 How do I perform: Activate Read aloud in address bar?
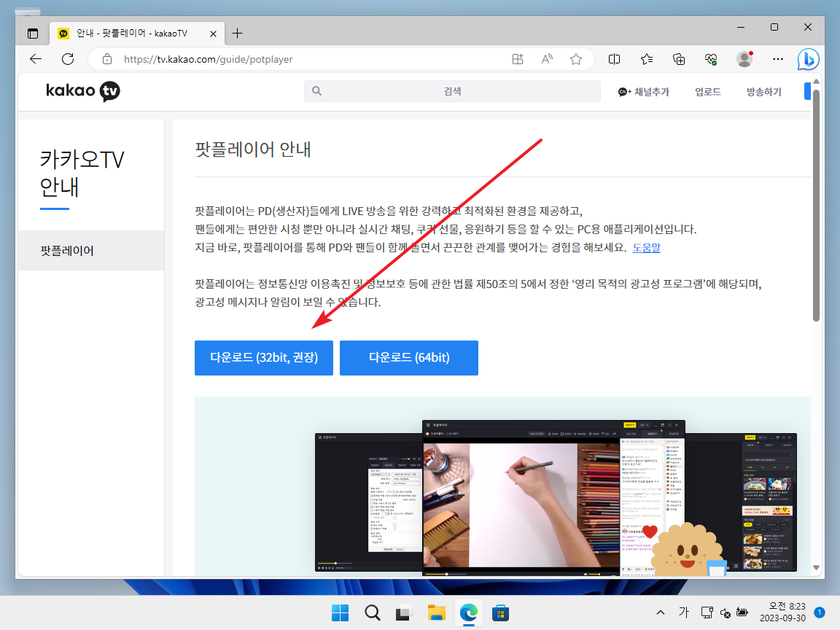(x=547, y=59)
